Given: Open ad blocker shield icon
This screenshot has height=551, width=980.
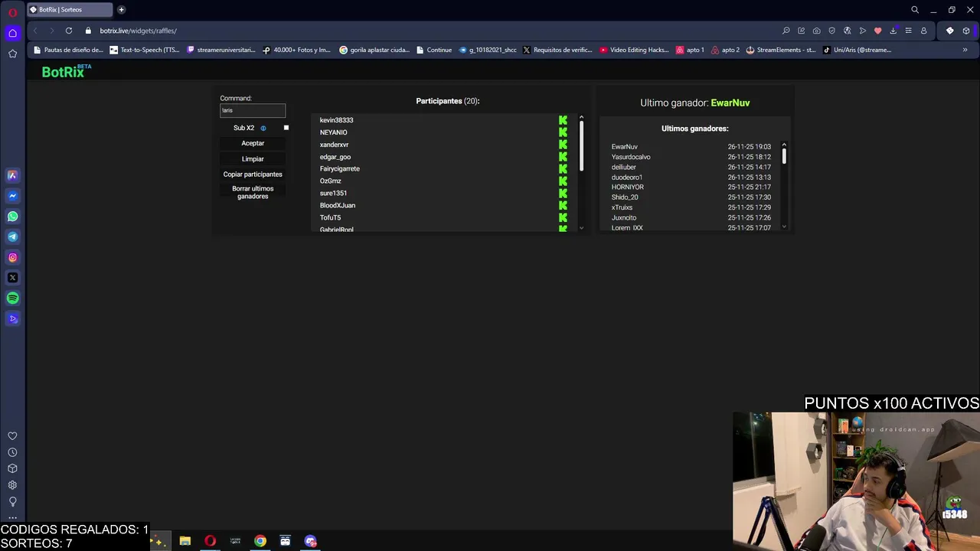Looking at the screenshot, I should (x=831, y=31).
